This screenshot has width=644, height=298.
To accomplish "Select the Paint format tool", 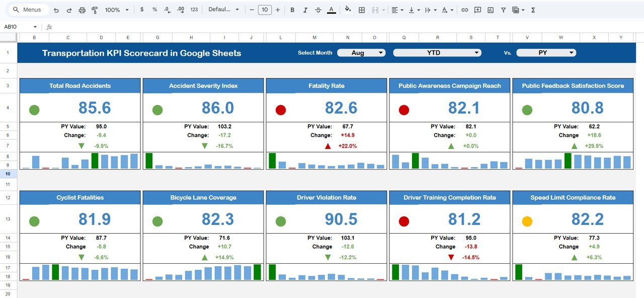I will tap(95, 10).
